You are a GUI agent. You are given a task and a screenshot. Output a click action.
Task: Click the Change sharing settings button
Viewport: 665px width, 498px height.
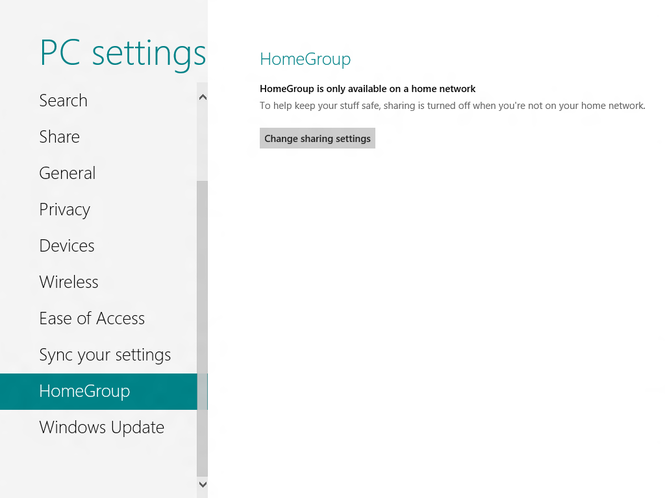coord(317,138)
